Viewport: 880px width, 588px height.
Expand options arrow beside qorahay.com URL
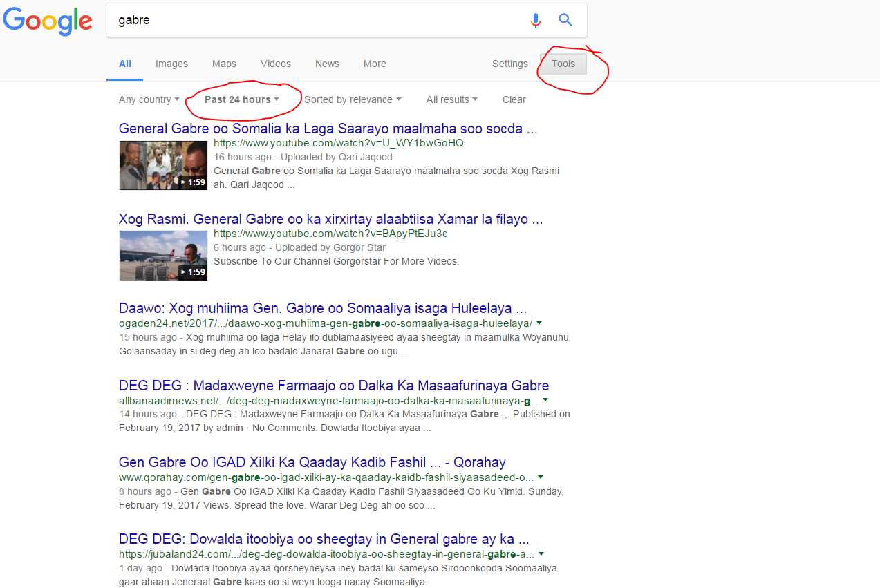click(x=541, y=477)
